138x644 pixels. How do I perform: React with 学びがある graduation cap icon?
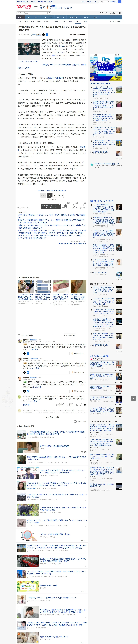click(66, 206)
